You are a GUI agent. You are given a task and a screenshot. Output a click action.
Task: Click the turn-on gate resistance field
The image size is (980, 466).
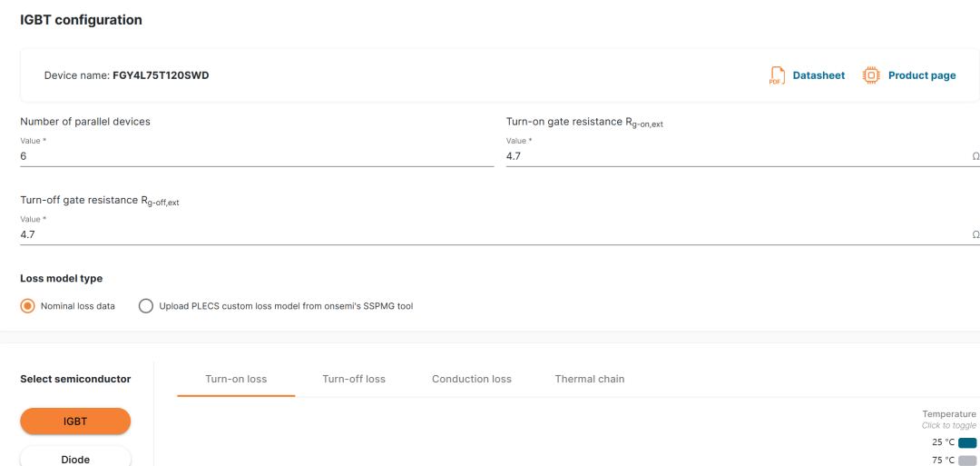[737, 156]
